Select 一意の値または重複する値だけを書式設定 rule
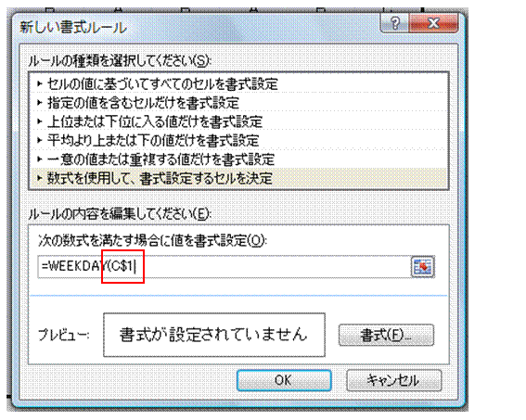 (238, 159)
